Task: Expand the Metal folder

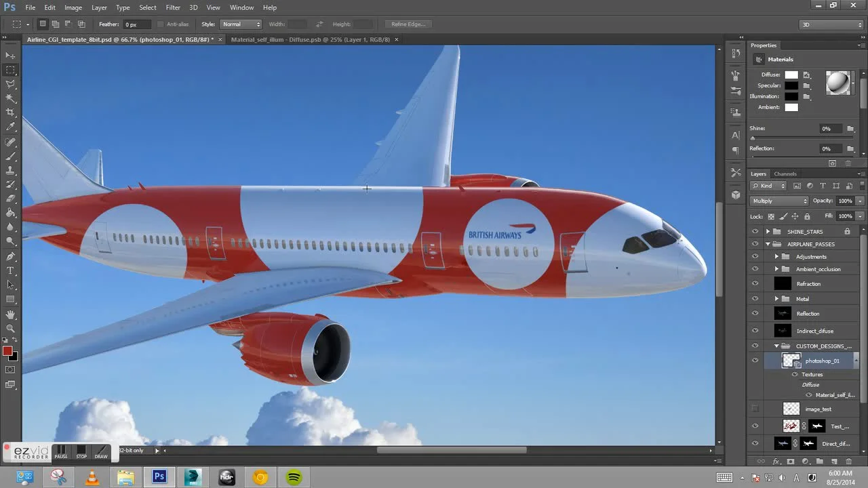Action: point(777,299)
